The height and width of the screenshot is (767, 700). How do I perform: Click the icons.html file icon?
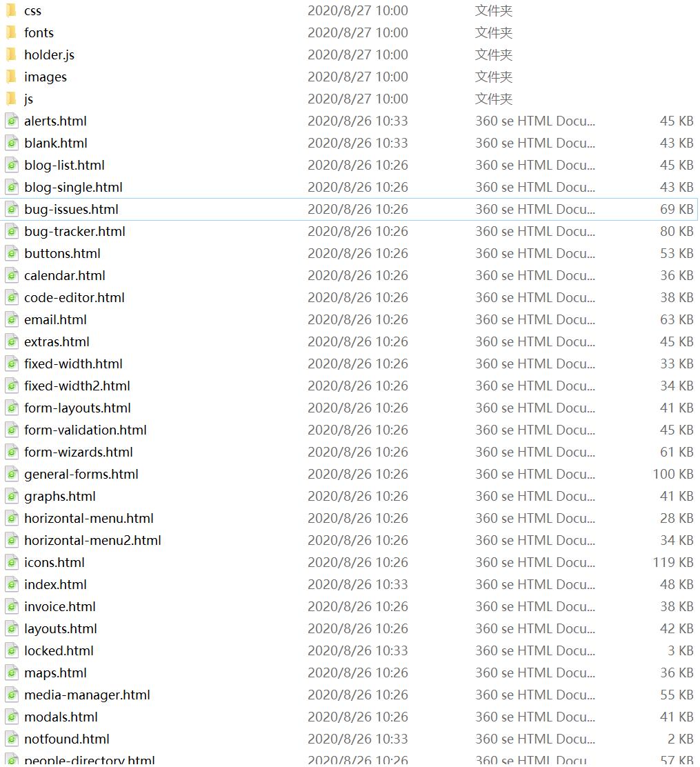[x=12, y=563]
